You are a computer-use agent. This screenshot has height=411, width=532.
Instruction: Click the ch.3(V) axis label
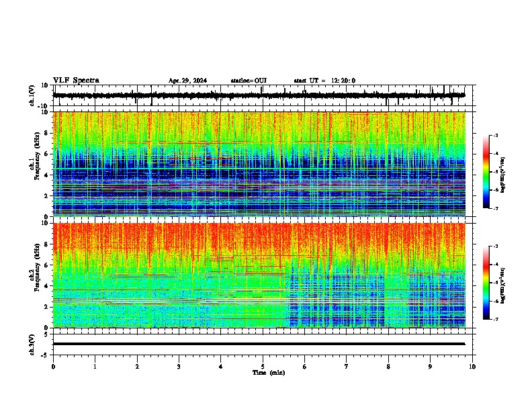pos(32,345)
